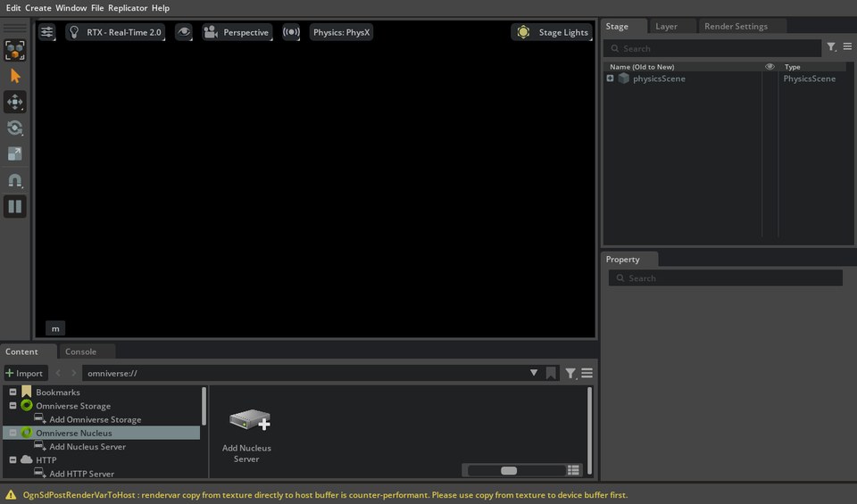Toggle list view in Content browser
The width and height of the screenshot is (857, 504).
pyautogui.click(x=573, y=470)
